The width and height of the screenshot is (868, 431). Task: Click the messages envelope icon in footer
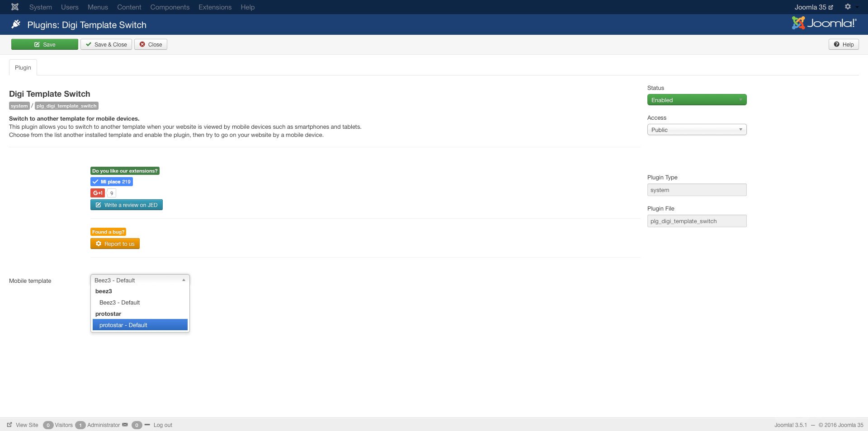125,425
